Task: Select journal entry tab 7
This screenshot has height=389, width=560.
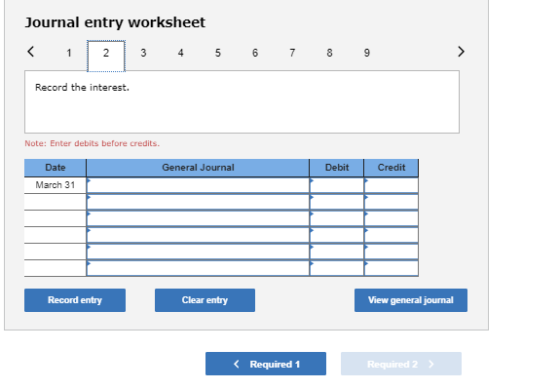Action: 292,53
